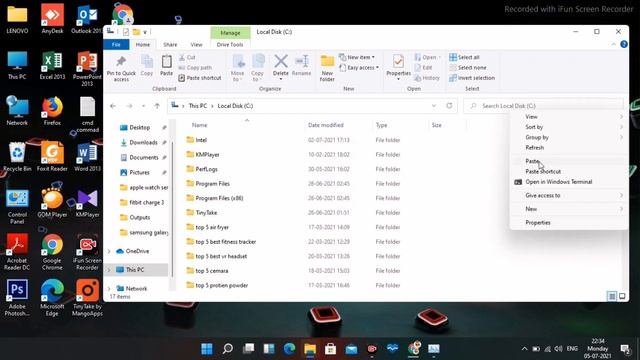
Task: Expand OneDrive in navigation pane
Action: tap(109, 251)
